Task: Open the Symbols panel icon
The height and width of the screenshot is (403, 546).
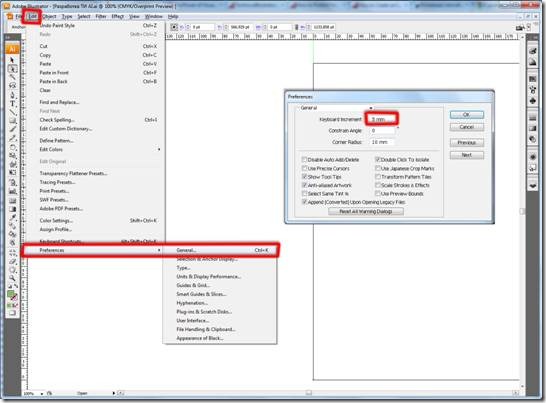Action: 532,101
